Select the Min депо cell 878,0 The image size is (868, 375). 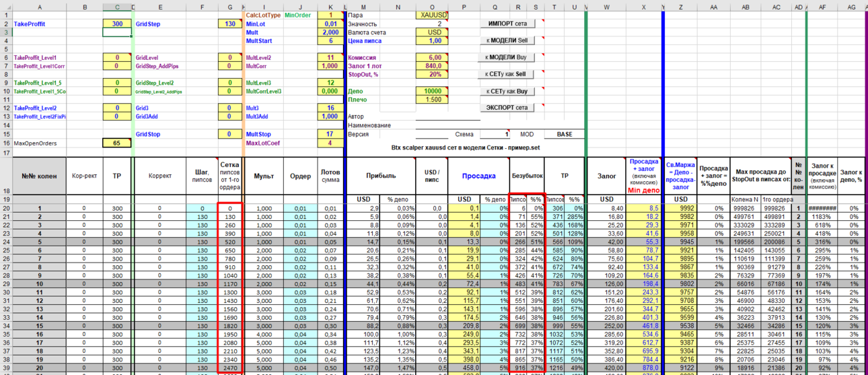[x=644, y=368]
